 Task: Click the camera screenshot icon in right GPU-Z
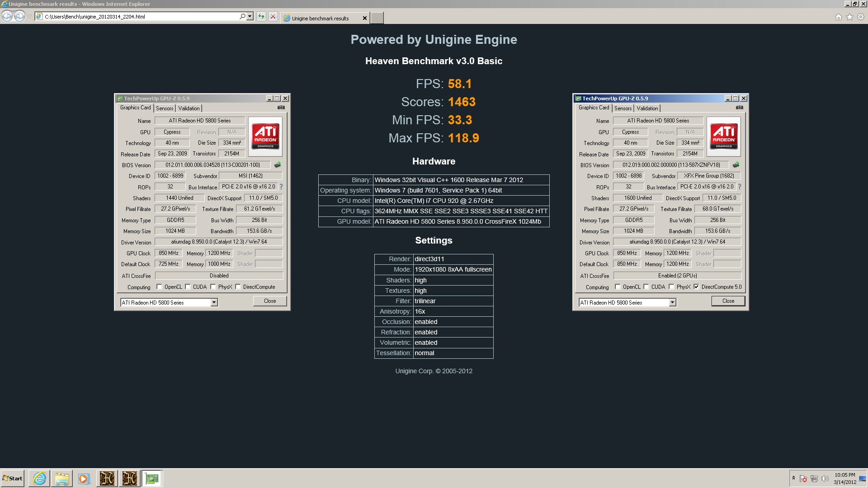click(739, 108)
